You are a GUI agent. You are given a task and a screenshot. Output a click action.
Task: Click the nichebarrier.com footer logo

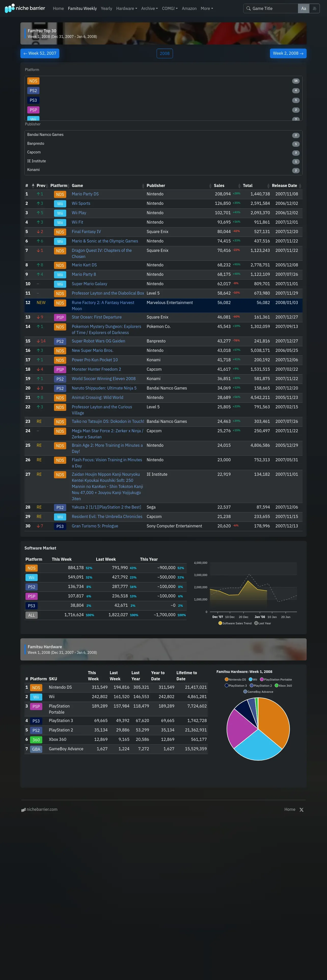point(39,809)
